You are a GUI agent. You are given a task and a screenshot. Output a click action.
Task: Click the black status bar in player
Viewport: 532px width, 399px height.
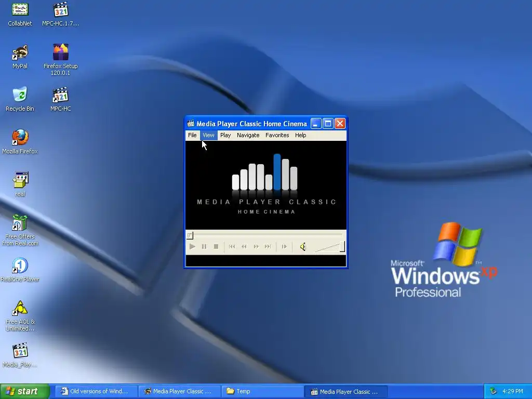pyautogui.click(x=266, y=261)
